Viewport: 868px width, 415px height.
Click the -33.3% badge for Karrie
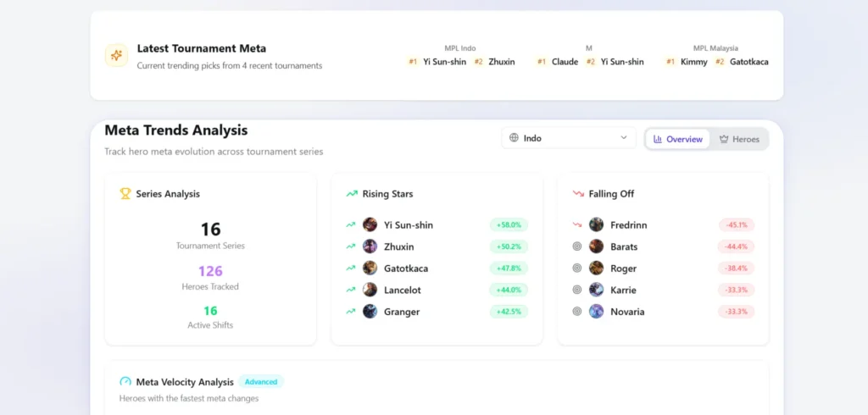click(737, 290)
